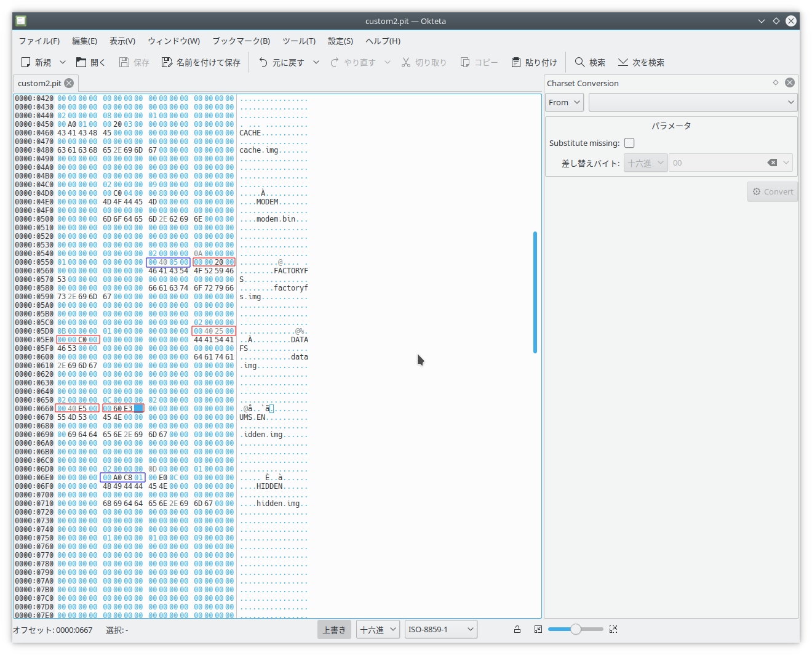Open the 設定(S) menu

341,41
